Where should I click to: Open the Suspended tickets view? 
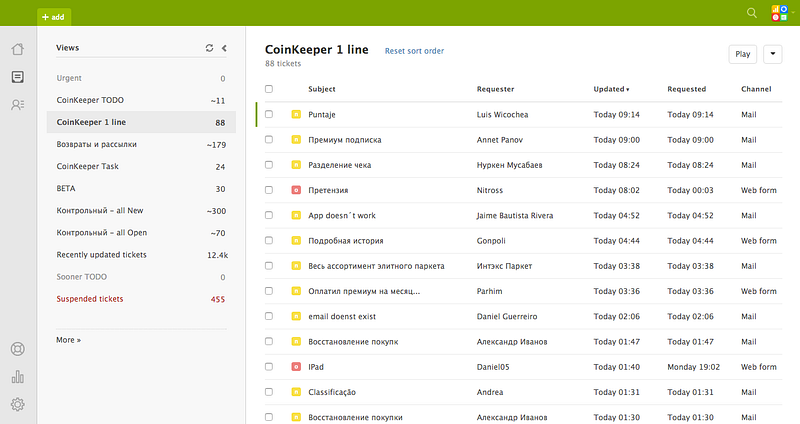coord(141,299)
